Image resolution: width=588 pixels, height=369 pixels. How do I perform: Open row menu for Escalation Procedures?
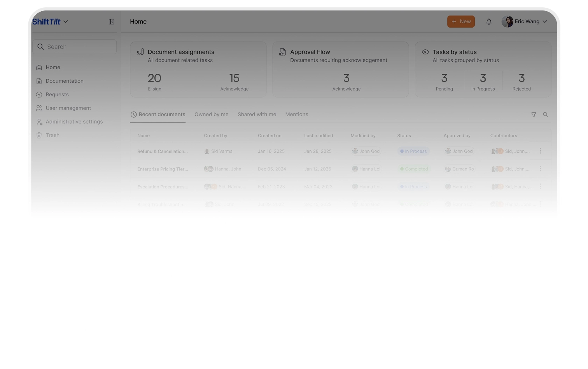[x=540, y=187]
